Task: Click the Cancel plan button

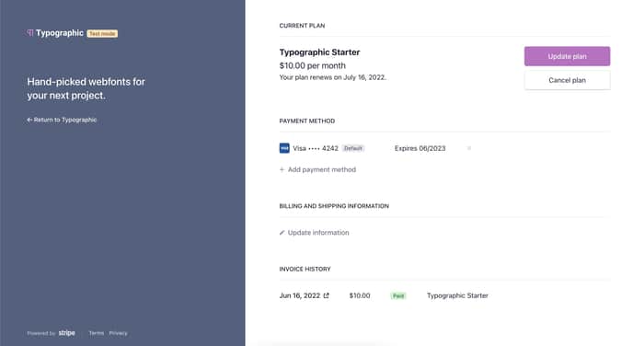Action: click(x=567, y=80)
